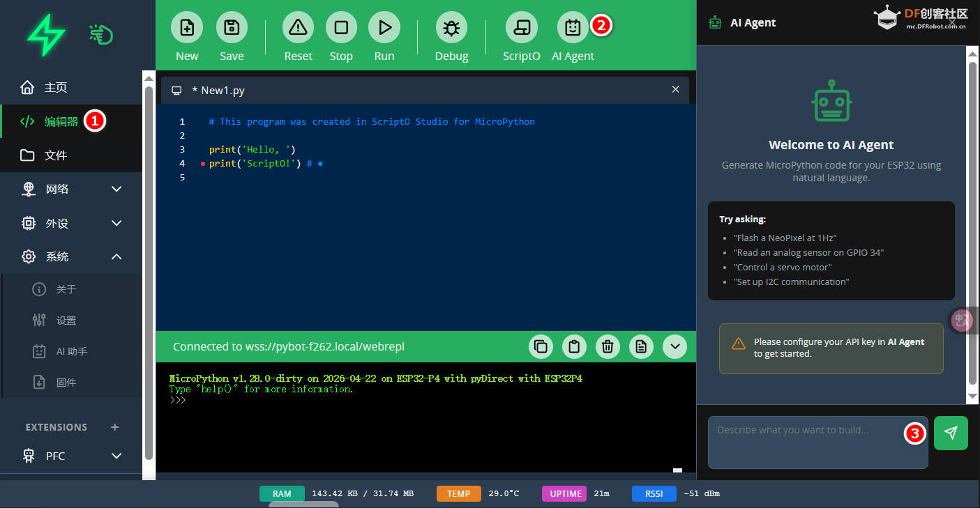
Task: Run the New1.py script
Action: pos(384,28)
